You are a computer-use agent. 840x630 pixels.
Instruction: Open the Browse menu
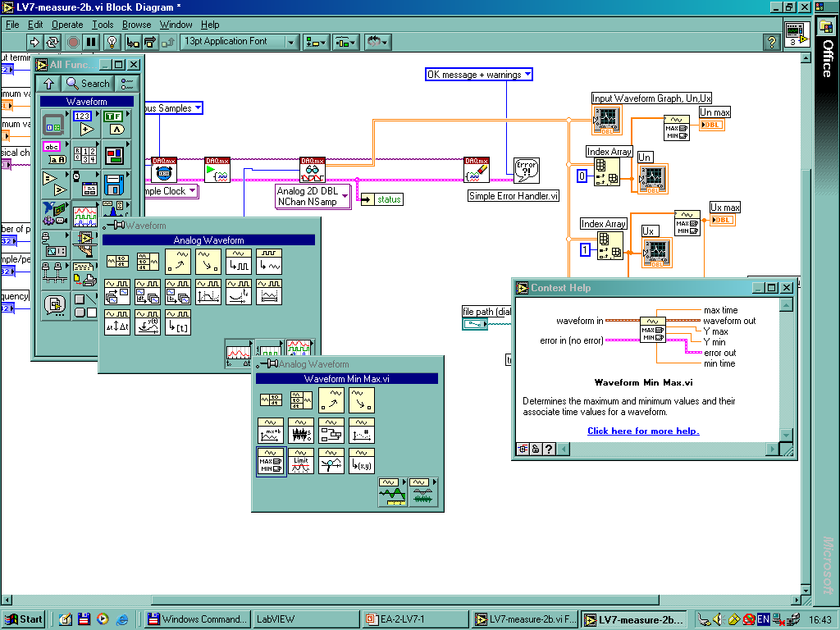137,25
